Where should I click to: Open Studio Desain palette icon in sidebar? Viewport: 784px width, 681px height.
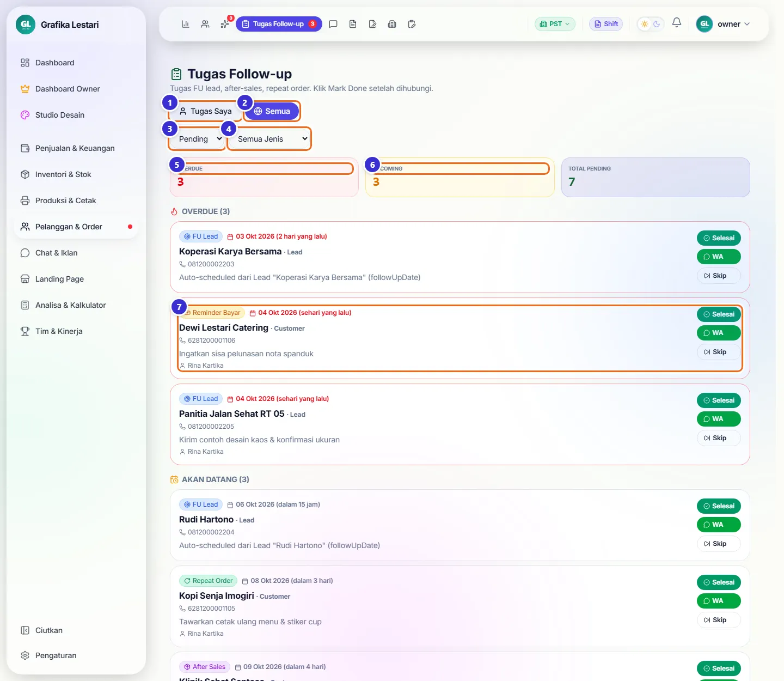(x=25, y=115)
